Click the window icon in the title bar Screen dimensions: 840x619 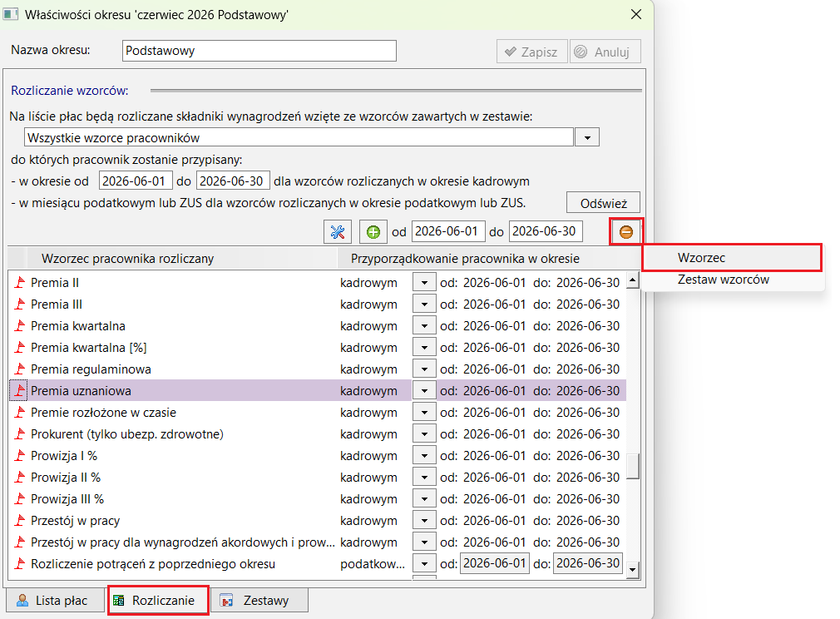[x=11, y=14]
